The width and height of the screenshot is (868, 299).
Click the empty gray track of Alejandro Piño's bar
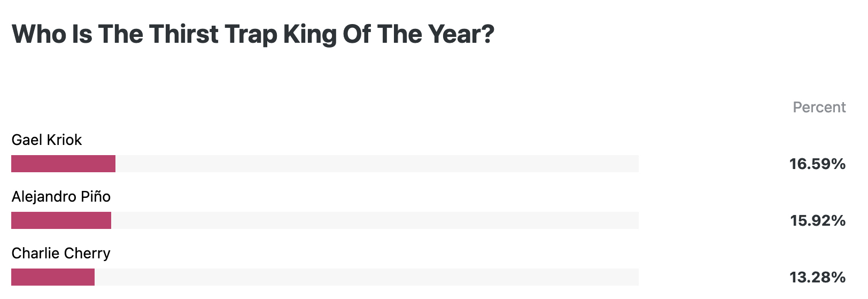375,220
